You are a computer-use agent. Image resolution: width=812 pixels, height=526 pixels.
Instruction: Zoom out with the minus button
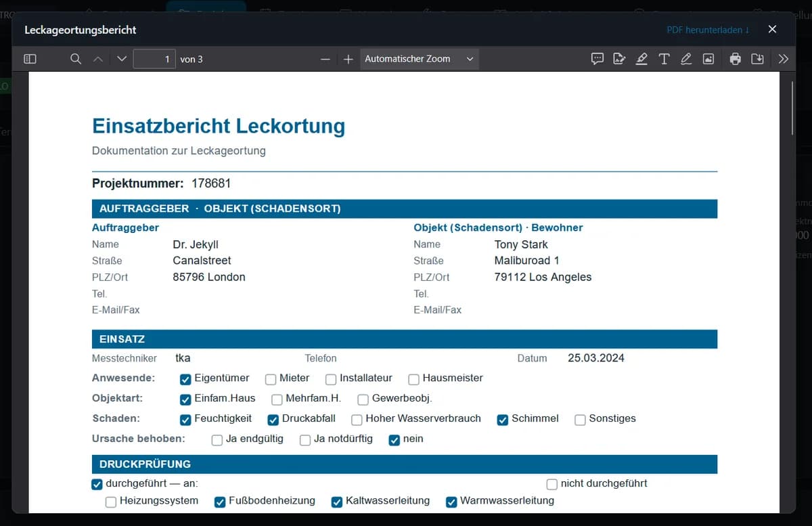[325, 60]
